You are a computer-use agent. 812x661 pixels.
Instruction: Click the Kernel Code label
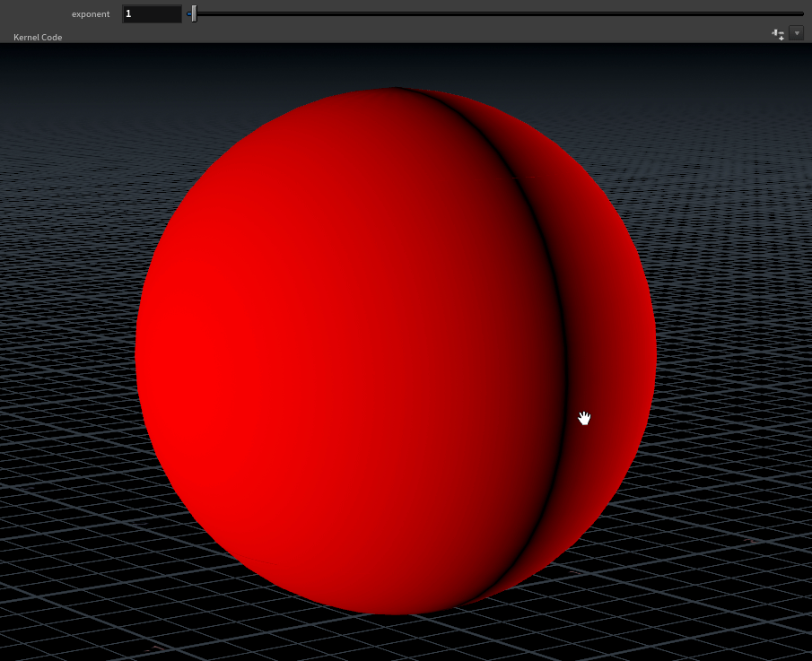click(38, 38)
